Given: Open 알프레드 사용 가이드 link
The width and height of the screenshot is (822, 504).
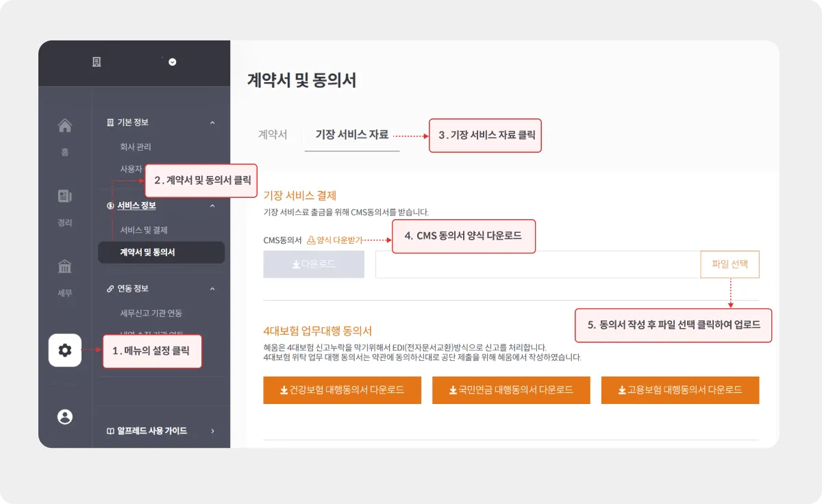Looking at the screenshot, I should [152, 431].
